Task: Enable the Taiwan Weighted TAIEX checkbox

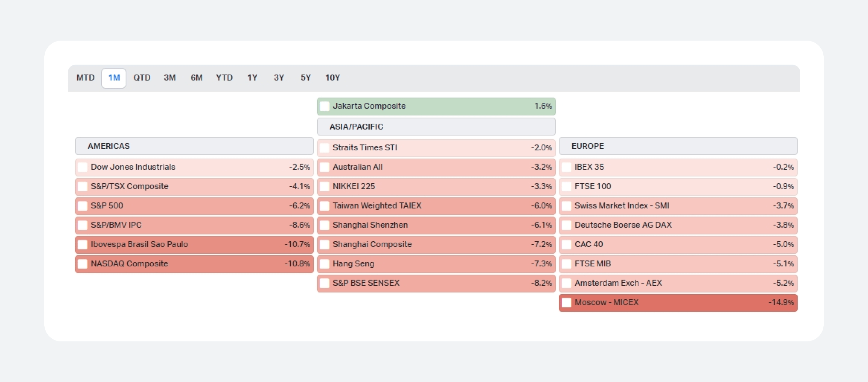Action: [324, 206]
